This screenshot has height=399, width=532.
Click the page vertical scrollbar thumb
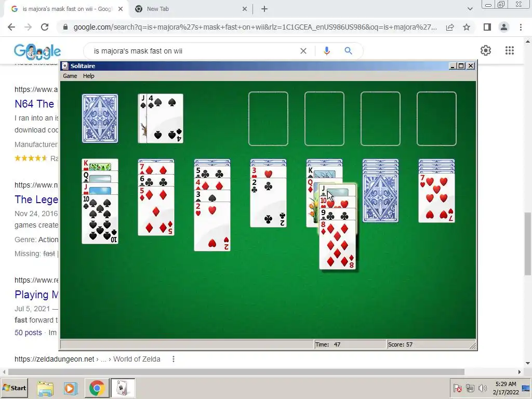tap(528, 244)
